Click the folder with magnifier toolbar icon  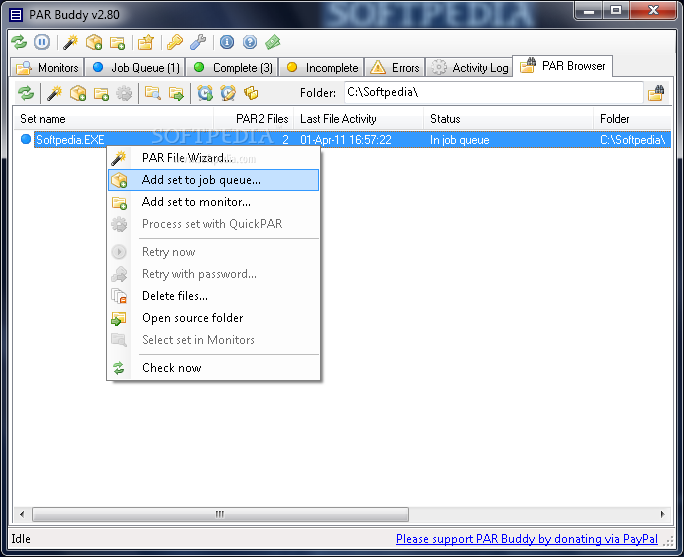pos(153,93)
